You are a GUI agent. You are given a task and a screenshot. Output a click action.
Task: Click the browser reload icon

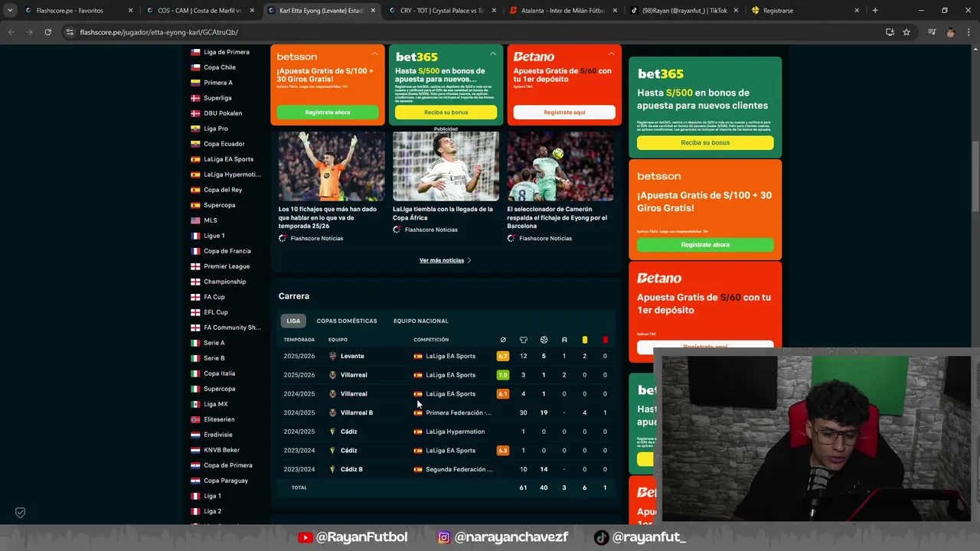[47, 32]
